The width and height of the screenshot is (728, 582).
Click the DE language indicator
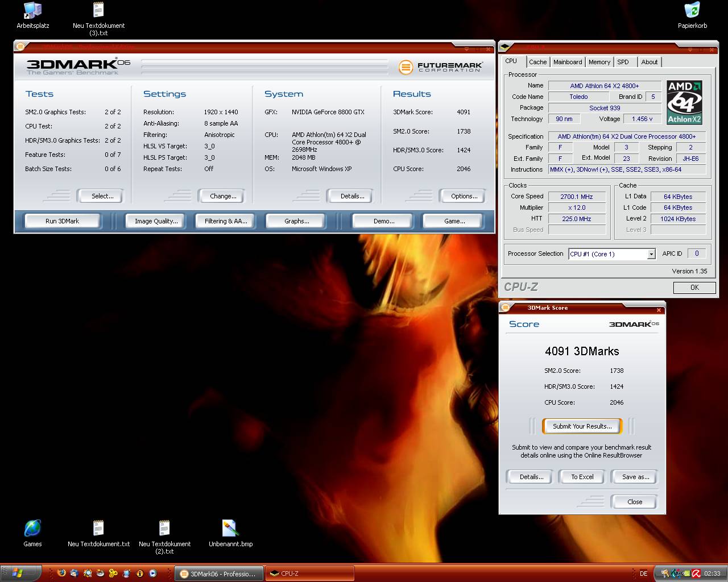point(644,573)
